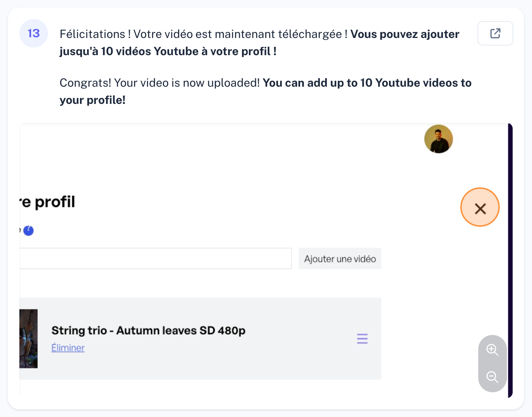Click the "Éliminer" link
532x417 pixels.
pyautogui.click(x=68, y=348)
